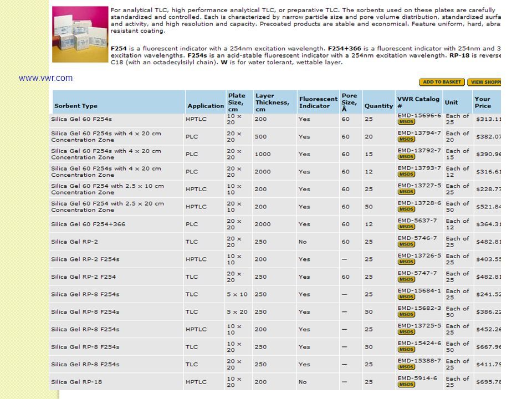Select catalog number EMD-13727-5

click(420, 186)
